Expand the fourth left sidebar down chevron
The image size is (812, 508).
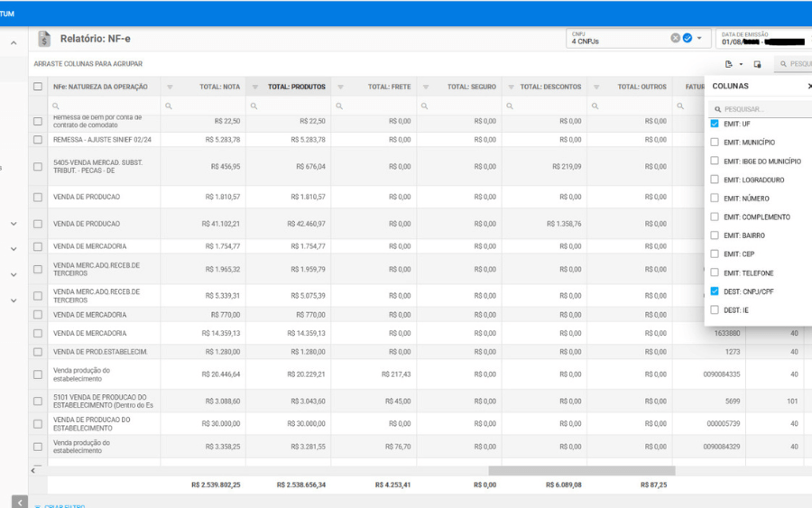pos(14,300)
